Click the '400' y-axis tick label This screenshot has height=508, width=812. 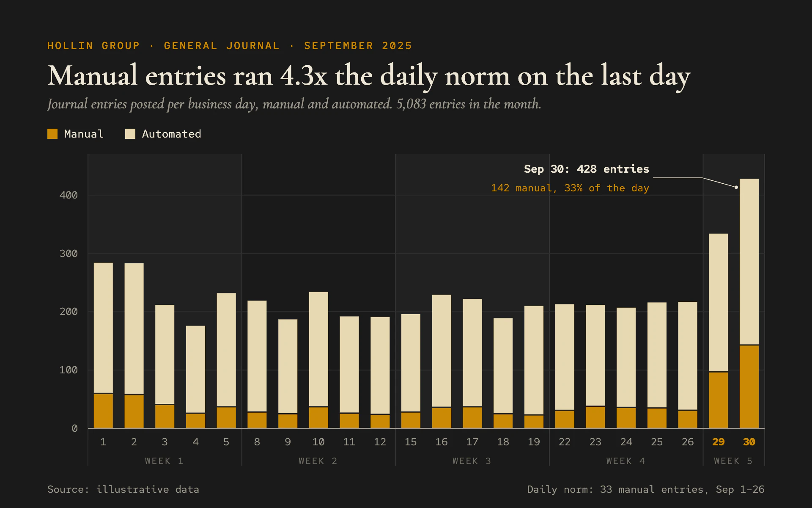pyautogui.click(x=69, y=195)
